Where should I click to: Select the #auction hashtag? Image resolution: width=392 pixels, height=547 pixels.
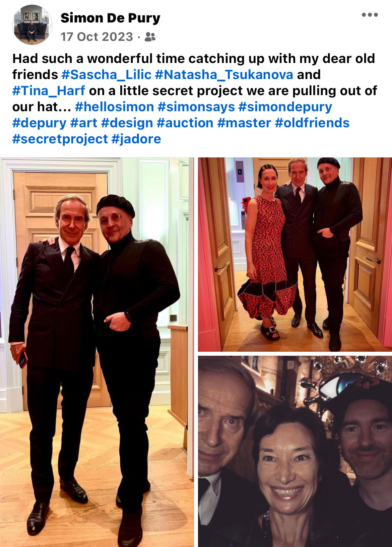[185, 123]
